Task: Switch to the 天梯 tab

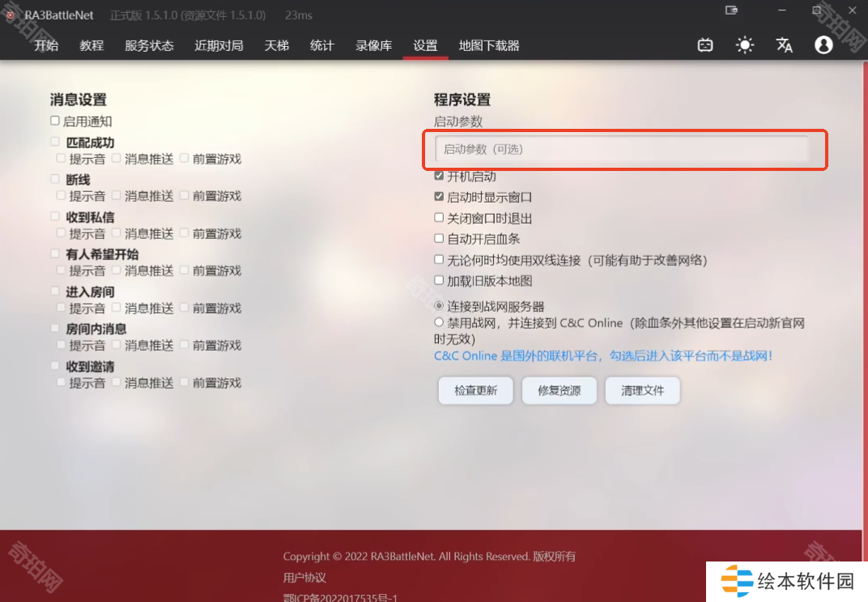Action: point(276,45)
